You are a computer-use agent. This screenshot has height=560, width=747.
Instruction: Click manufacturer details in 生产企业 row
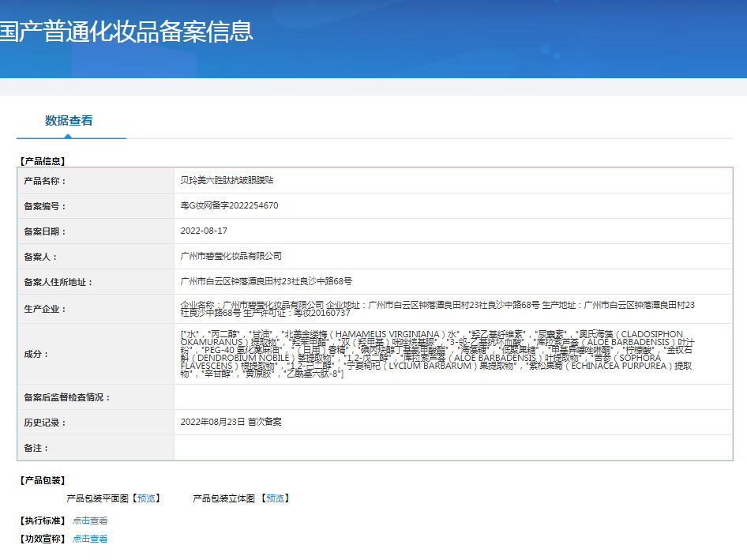(437, 309)
